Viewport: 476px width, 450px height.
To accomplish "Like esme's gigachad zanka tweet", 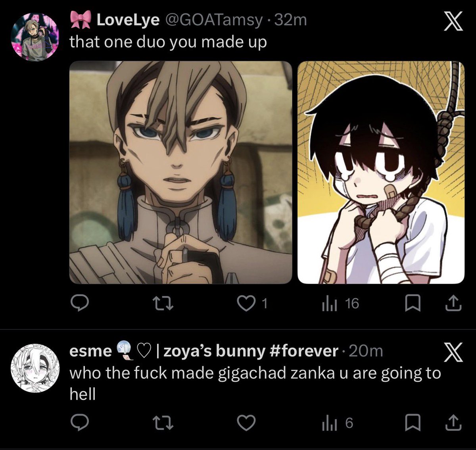I will click(x=246, y=423).
